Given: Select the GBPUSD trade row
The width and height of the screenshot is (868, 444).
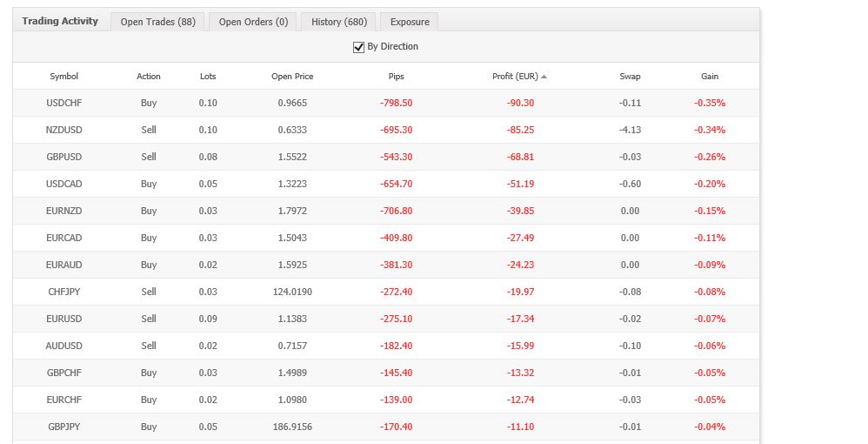Looking at the screenshot, I should click(64, 157).
